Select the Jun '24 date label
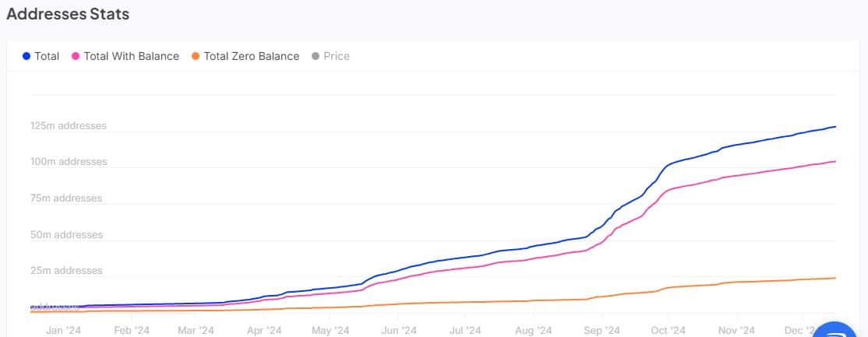868x337 pixels. 398,330
